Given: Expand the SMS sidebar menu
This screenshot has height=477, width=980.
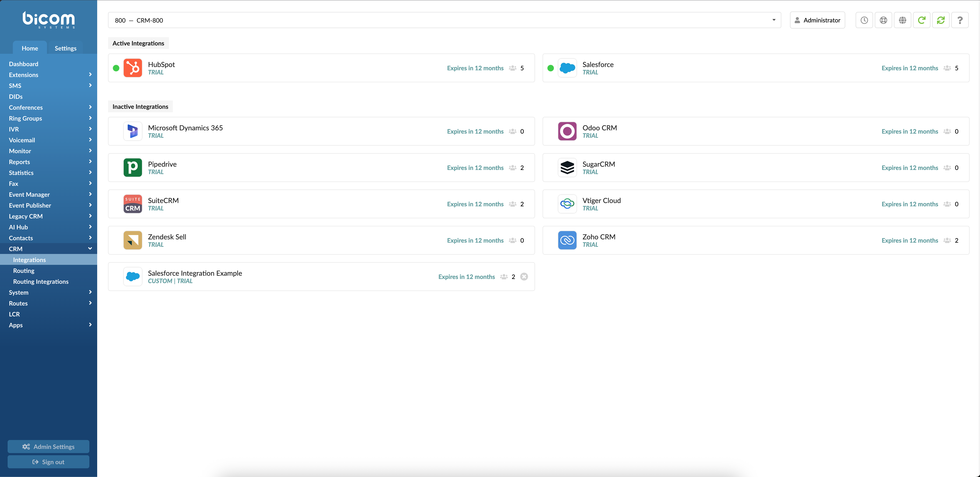Looking at the screenshot, I should [x=49, y=86].
